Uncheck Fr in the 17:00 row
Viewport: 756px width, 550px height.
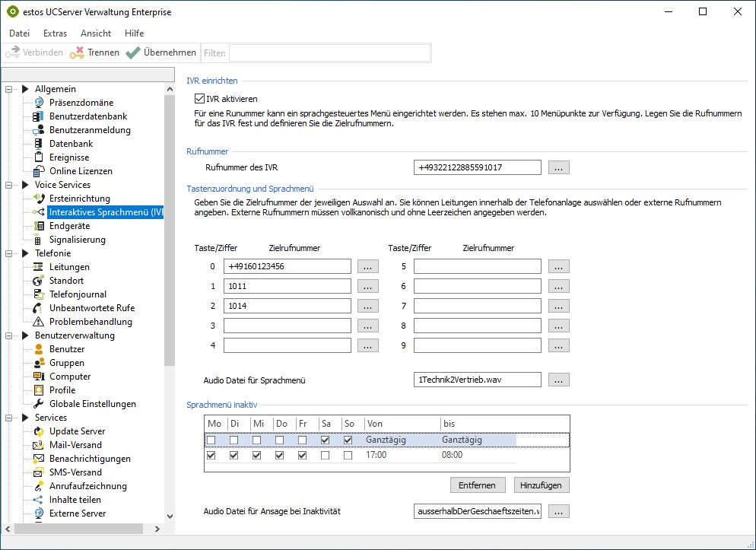302,455
